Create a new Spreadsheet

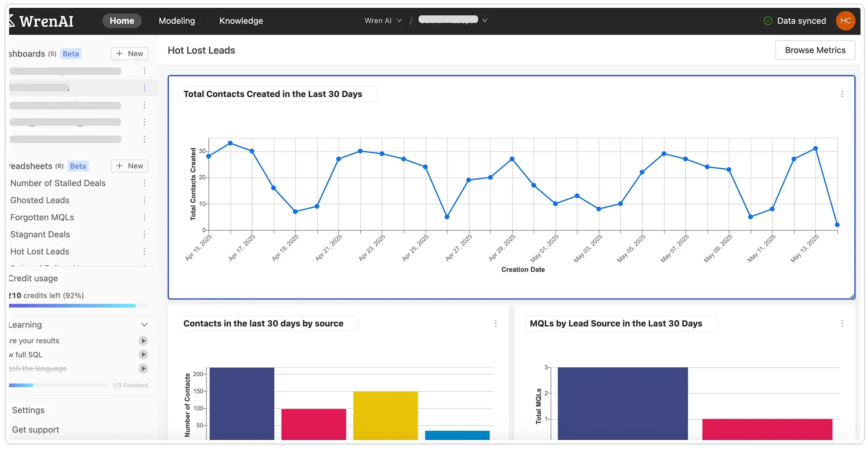tap(129, 166)
